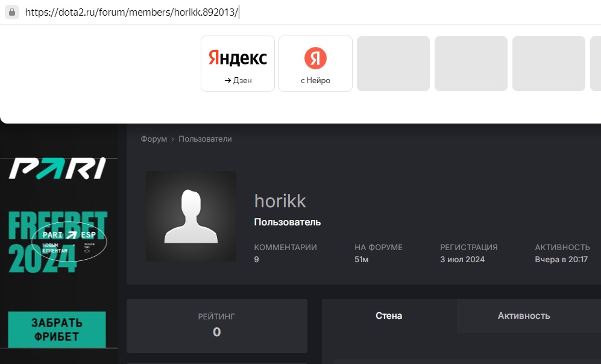Click the horikk username heading
Image resolution: width=601 pixels, height=364 pixels.
280,201
